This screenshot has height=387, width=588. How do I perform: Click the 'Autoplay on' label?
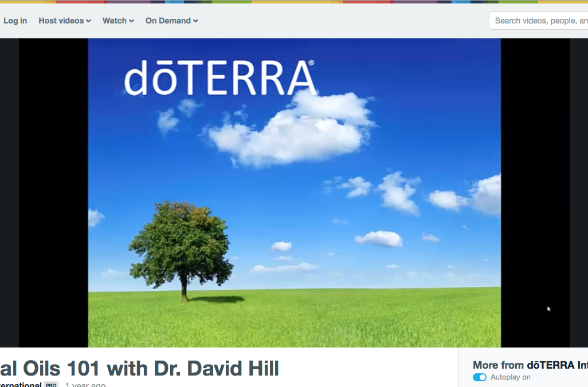coord(511,377)
